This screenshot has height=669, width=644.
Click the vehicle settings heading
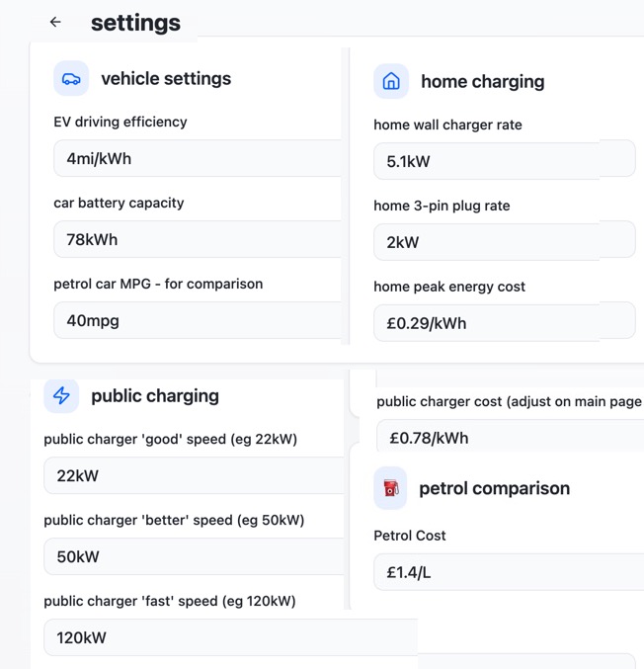click(166, 79)
